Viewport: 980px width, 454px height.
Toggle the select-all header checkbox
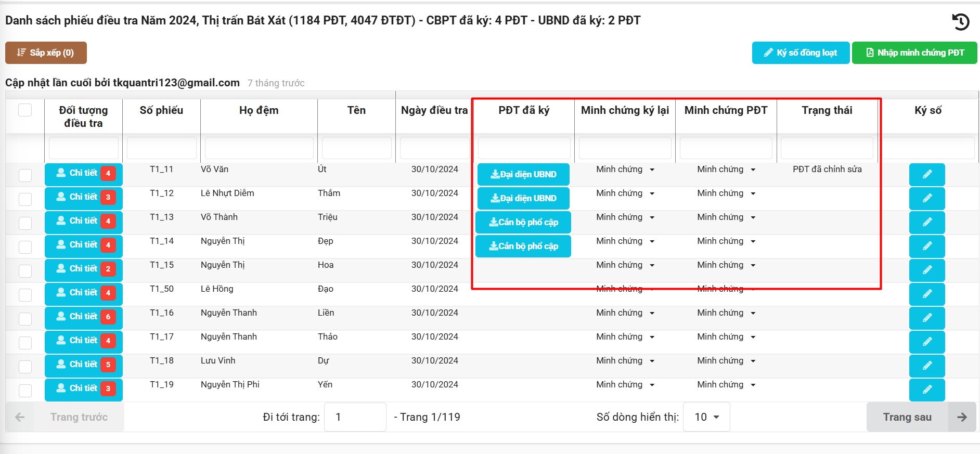(x=25, y=110)
